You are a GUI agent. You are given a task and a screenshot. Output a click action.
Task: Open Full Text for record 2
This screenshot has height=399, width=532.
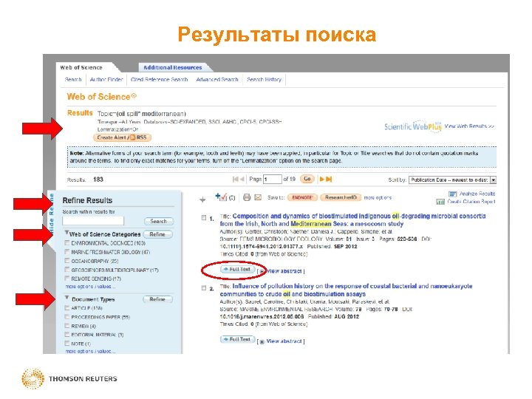pyautogui.click(x=237, y=339)
